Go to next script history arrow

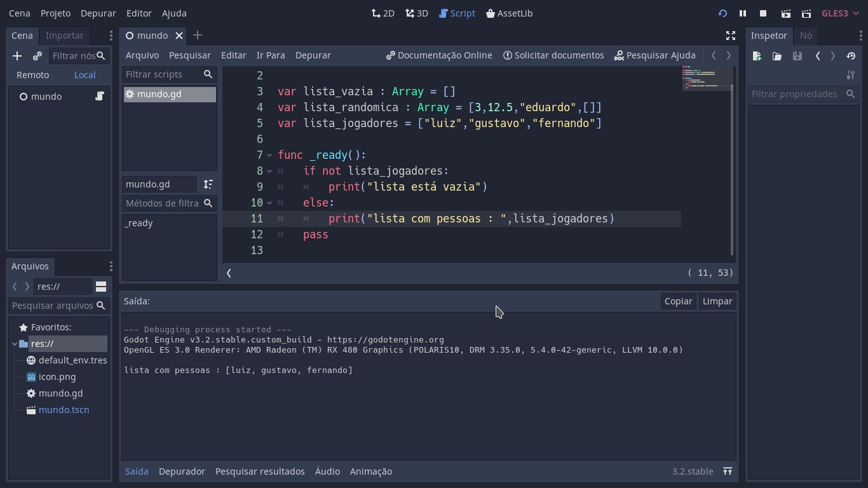point(729,55)
